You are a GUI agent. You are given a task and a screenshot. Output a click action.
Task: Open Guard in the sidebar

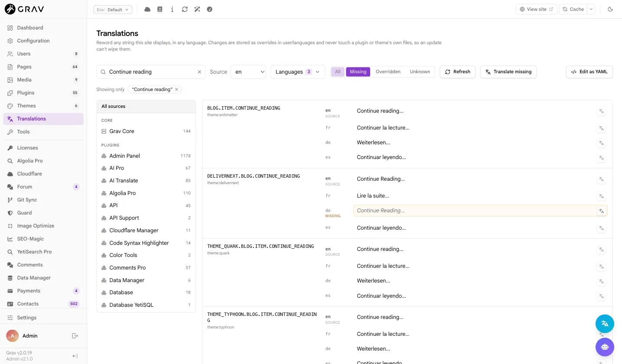(43, 213)
